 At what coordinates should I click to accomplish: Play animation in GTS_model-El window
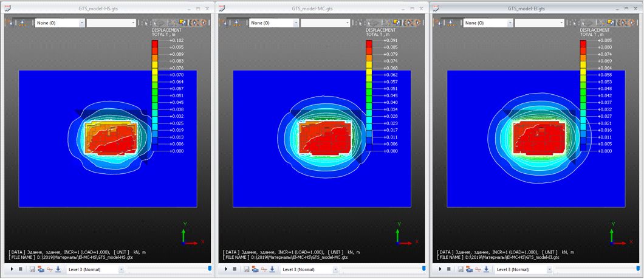[x=440, y=269]
